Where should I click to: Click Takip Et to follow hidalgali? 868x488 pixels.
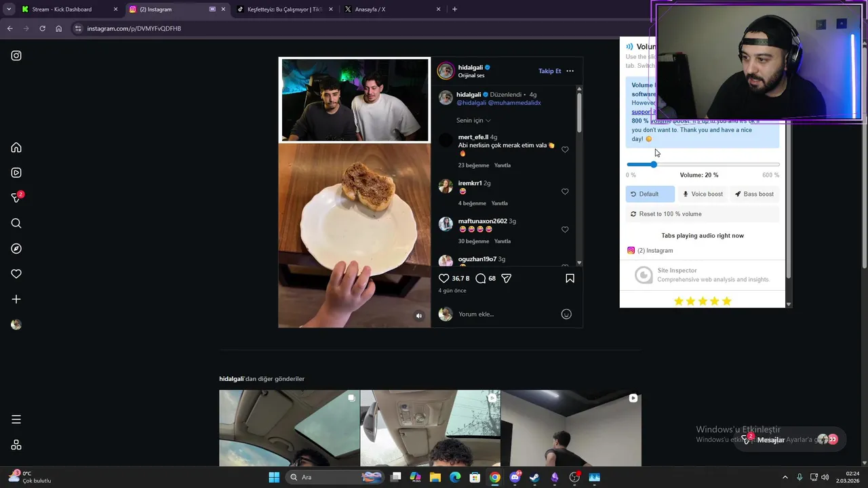point(550,71)
